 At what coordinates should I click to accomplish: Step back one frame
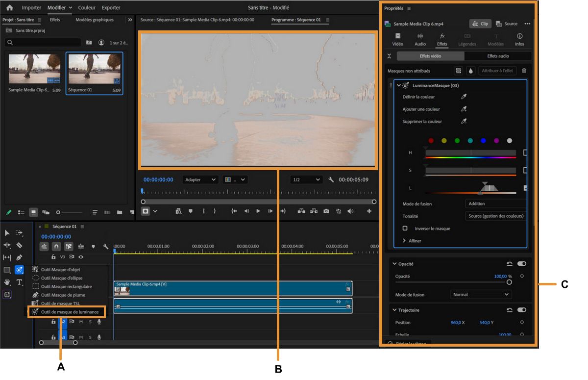[x=246, y=211]
